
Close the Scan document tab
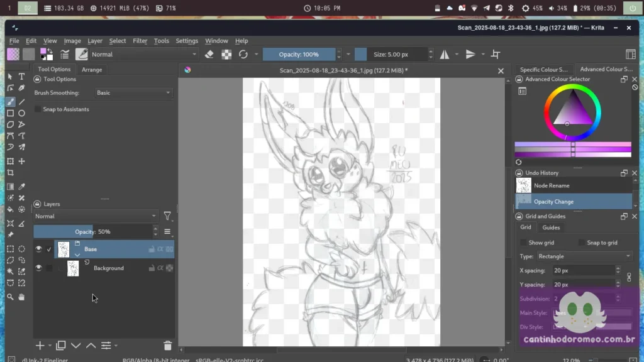pos(501,70)
